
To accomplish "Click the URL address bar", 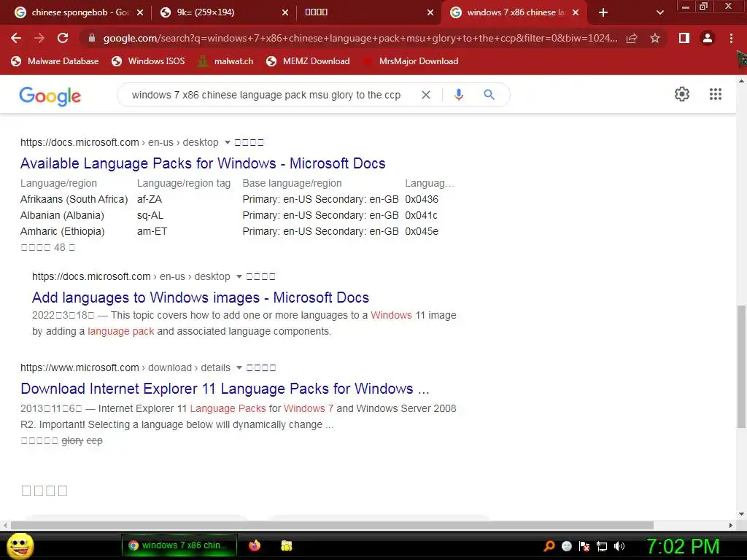I will (x=360, y=38).
